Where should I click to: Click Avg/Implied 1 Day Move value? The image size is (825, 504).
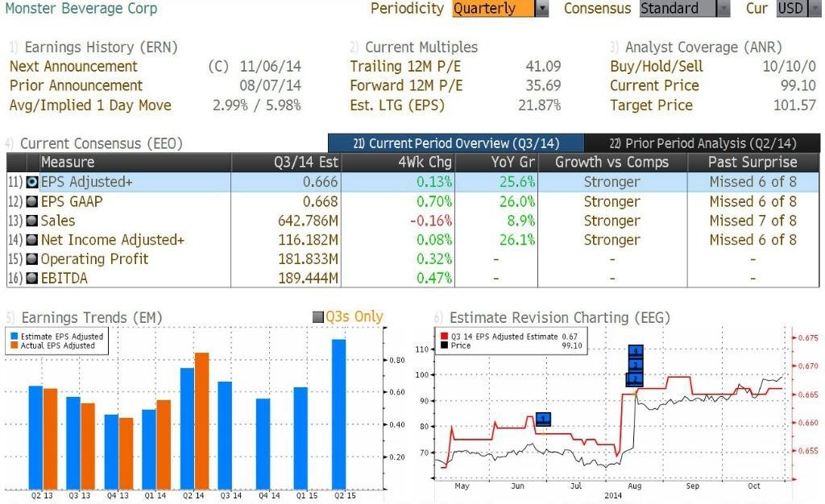coord(257,105)
